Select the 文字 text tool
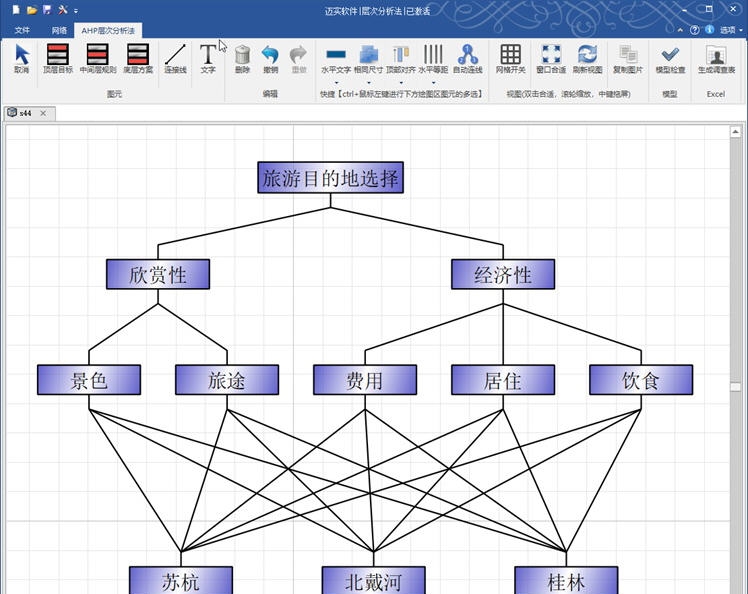Viewport: 748px width, 594px height. (208, 58)
